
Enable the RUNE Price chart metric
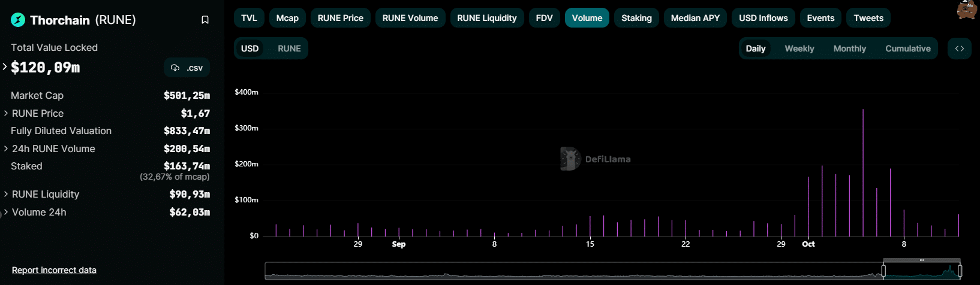(341, 18)
